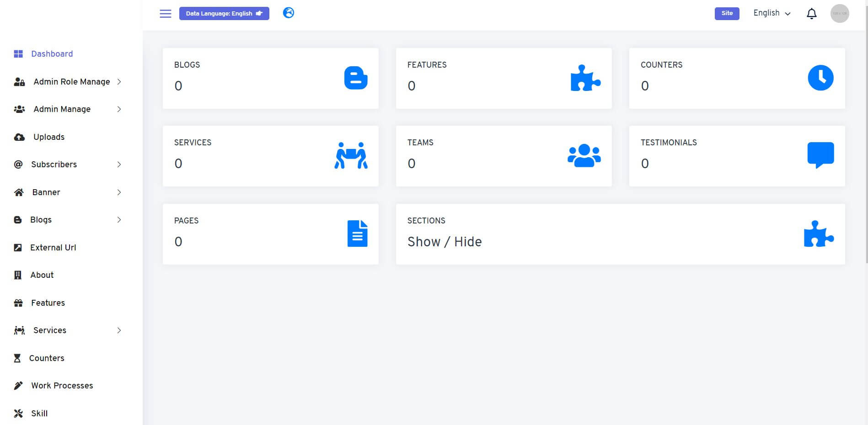This screenshot has width=868, height=425.
Task: Expand sidebar Blogs submenu chevron
Action: pyautogui.click(x=119, y=220)
